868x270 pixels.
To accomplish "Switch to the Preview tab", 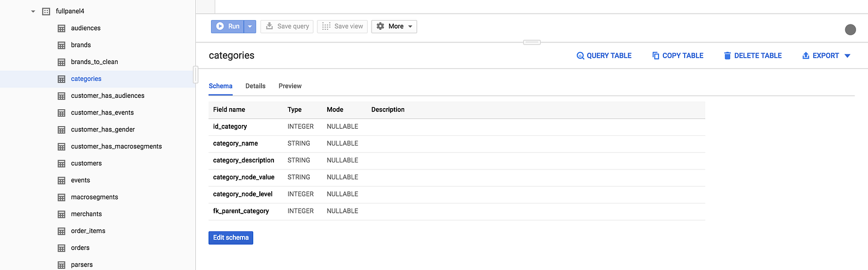I will [x=290, y=86].
